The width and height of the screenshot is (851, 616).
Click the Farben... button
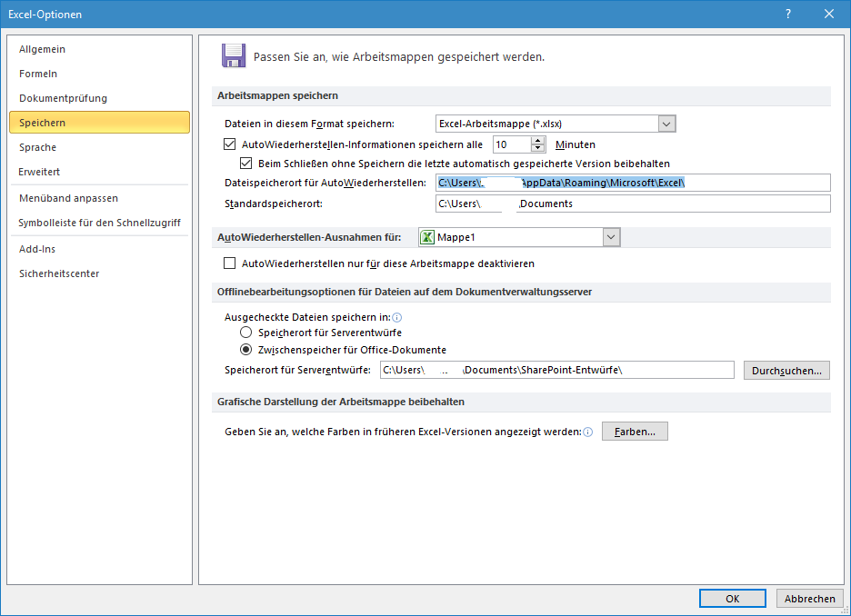635,432
